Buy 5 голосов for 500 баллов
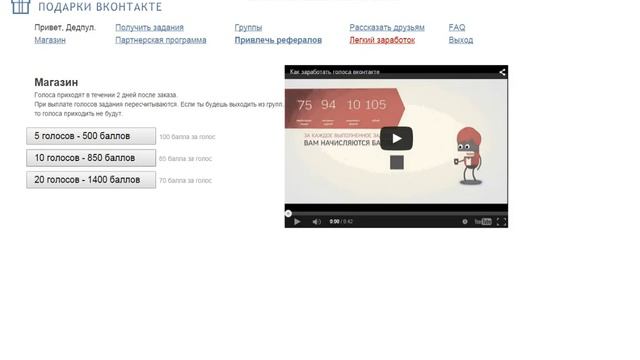The width and height of the screenshot is (640, 360). [91, 136]
